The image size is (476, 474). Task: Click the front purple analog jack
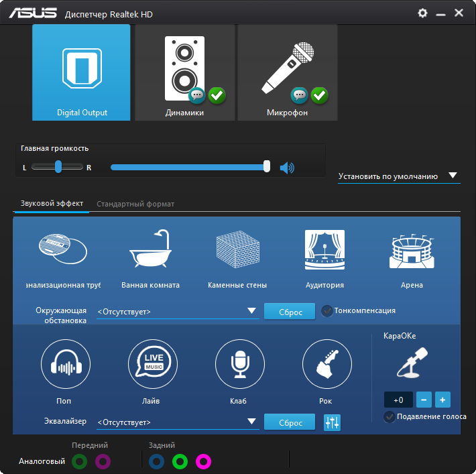[x=103, y=461]
